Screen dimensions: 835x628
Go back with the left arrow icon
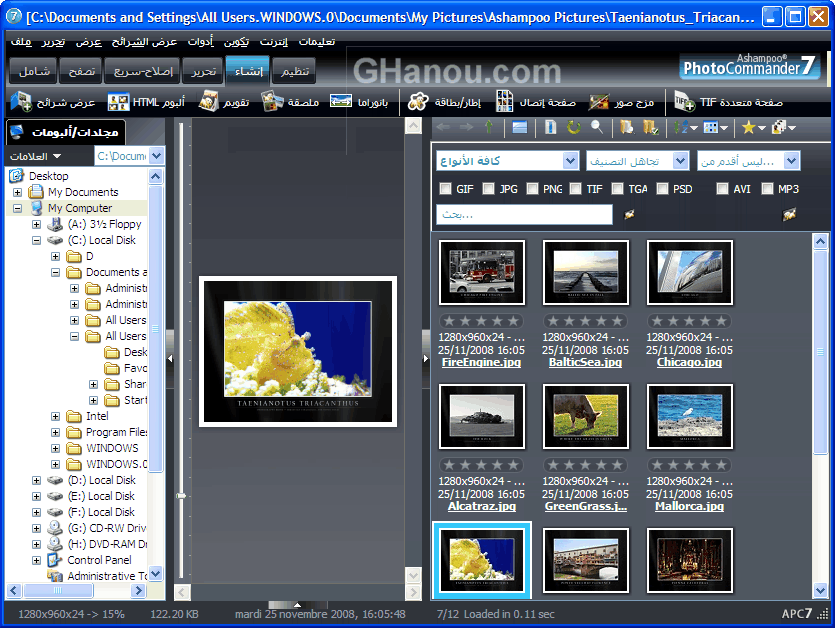pos(443,127)
